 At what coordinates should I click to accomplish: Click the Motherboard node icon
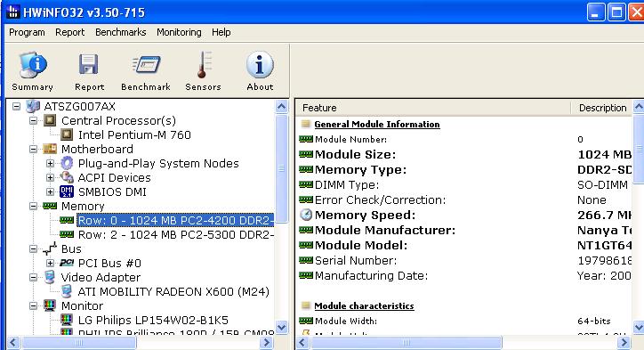coord(50,149)
